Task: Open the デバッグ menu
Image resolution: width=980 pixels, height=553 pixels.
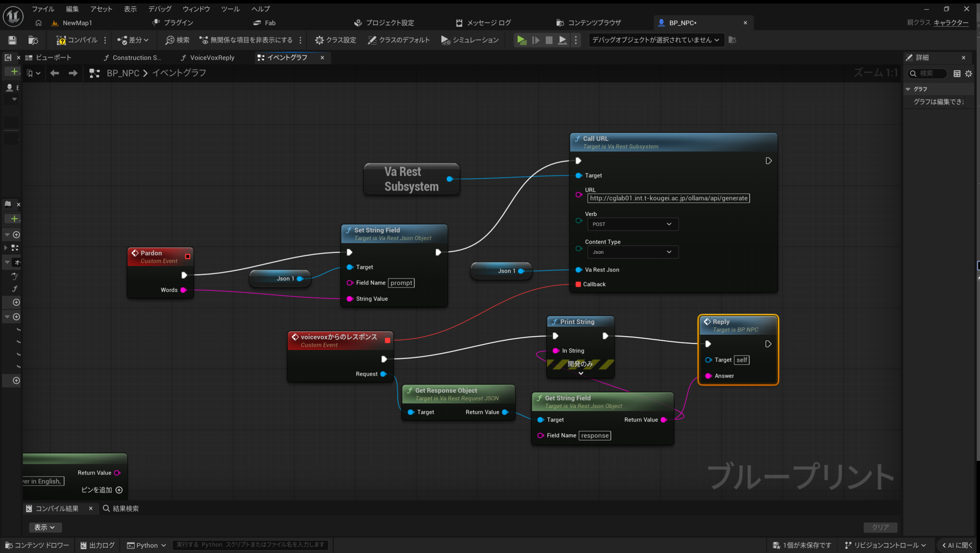Action: (x=160, y=9)
